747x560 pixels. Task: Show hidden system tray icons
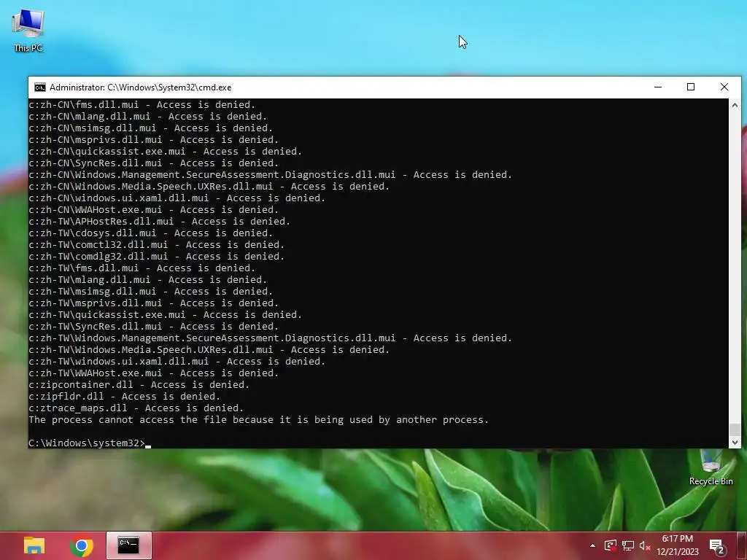[592, 545]
